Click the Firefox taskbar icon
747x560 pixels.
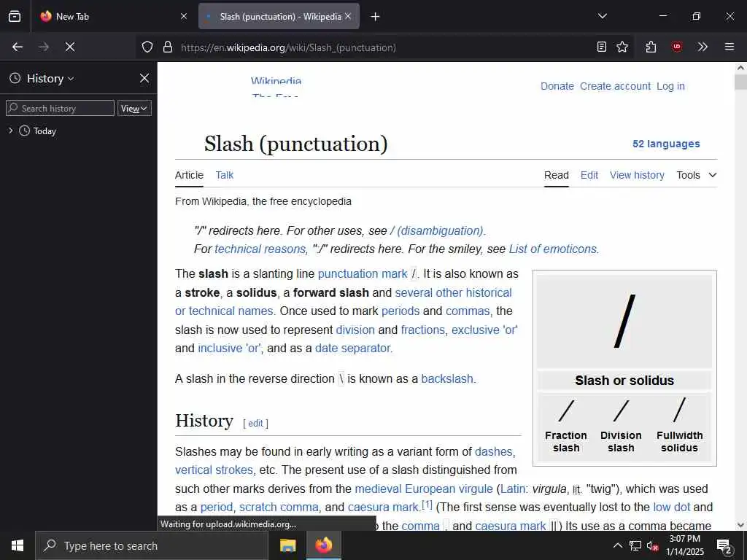(x=323, y=545)
